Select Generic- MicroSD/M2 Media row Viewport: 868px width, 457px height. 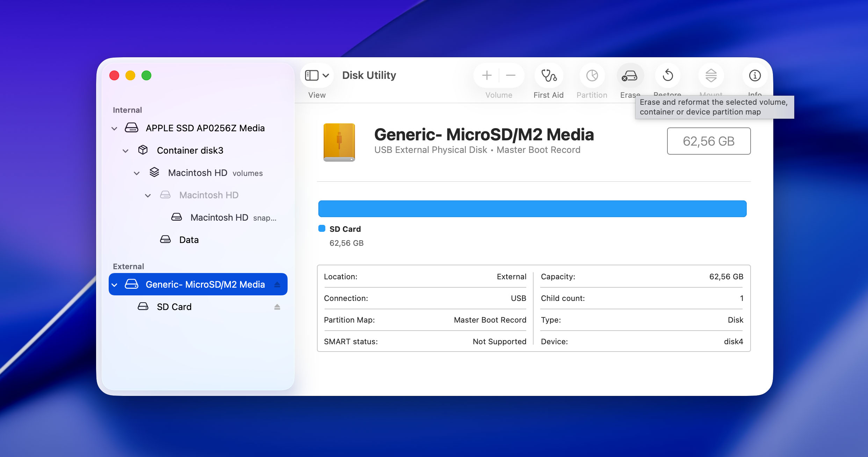pyautogui.click(x=198, y=284)
